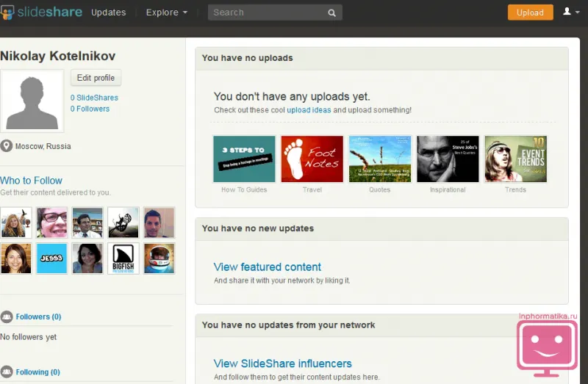Screen dimensions: 588x384
Task: Open the Updates menu item
Action: pos(108,12)
